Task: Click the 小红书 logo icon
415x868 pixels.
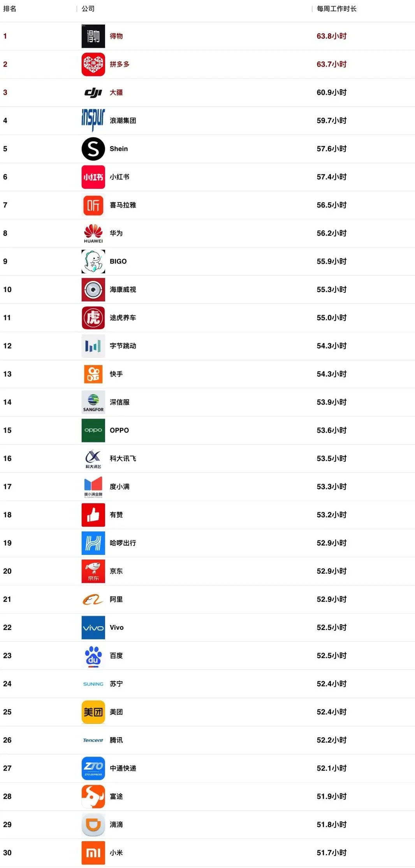Action: (93, 177)
